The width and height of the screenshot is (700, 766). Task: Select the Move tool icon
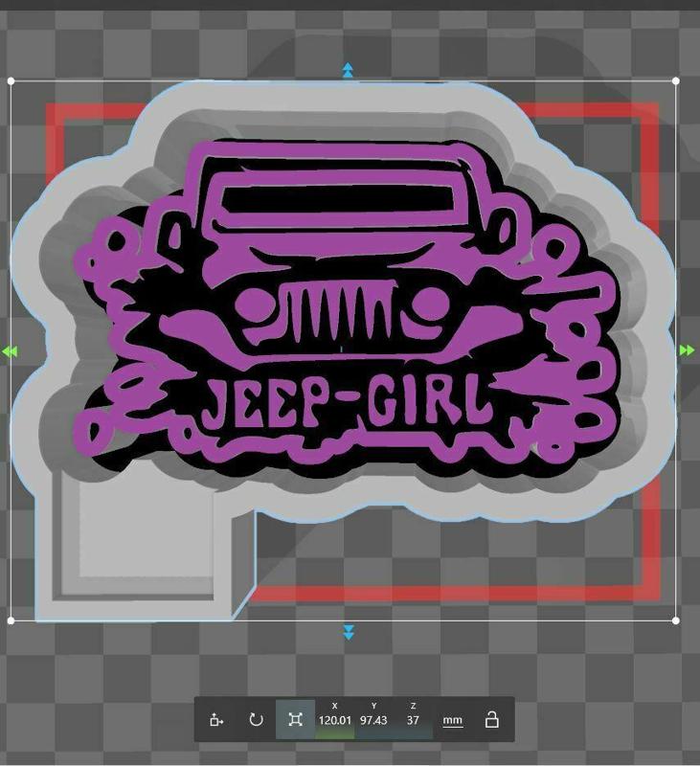[x=216, y=720]
